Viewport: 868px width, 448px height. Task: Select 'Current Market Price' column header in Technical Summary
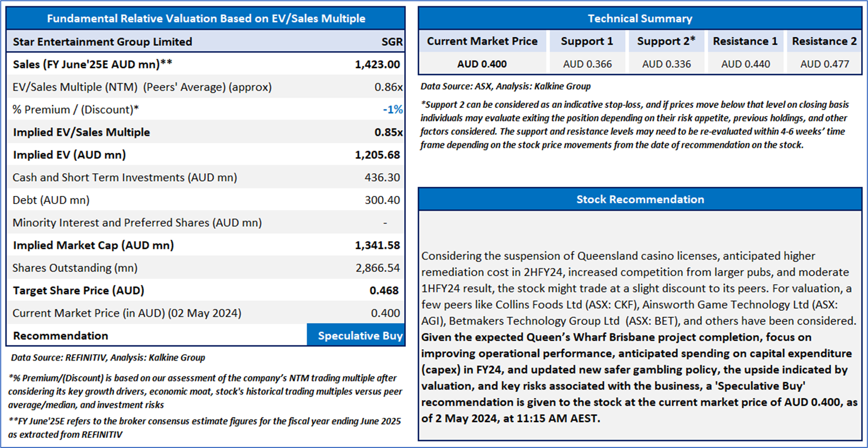pyautogui.click(x=482, y=41)
